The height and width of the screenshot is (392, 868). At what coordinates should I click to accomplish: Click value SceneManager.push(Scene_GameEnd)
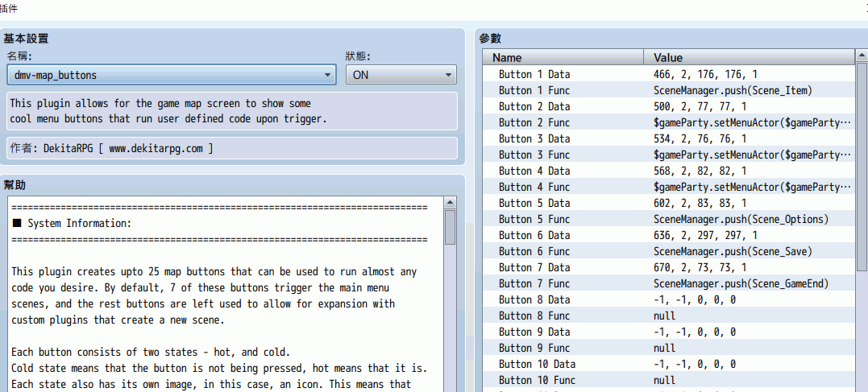tap(741, 283)
